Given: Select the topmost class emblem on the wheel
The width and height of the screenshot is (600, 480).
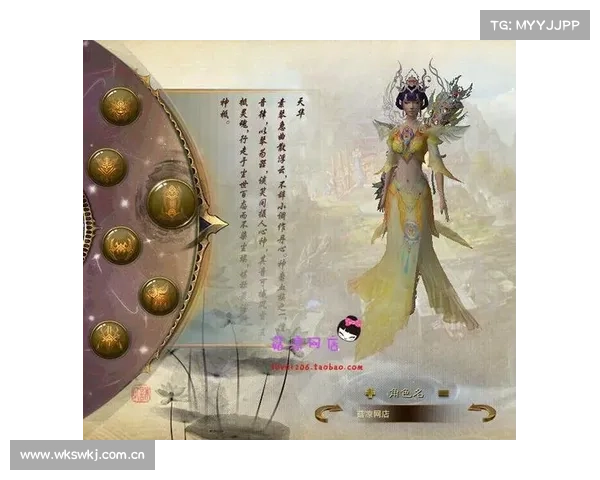Looking at the screenshot, I should [120, 106].
